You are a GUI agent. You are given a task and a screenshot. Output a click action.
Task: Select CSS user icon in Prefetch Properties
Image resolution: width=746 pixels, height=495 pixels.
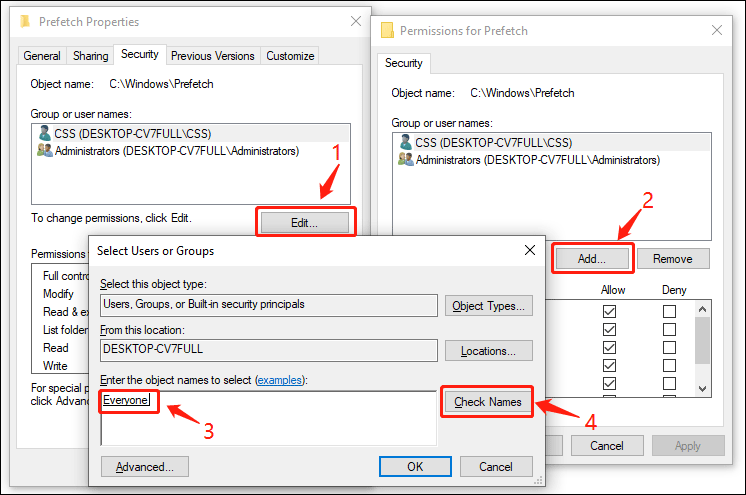tap(44, 133)
